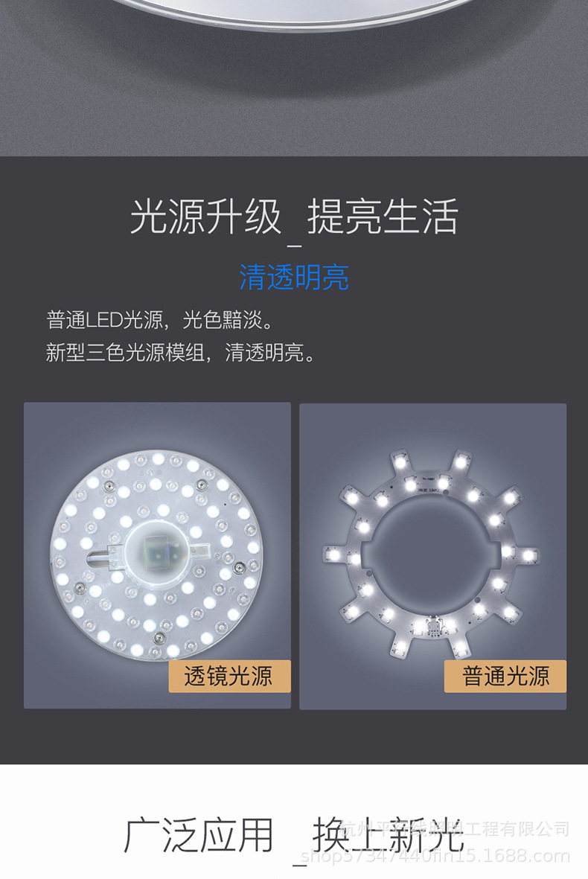Click the company name watermark text
Screen dimensions: 588x879
pyautogui.click(x=456, y=828)
